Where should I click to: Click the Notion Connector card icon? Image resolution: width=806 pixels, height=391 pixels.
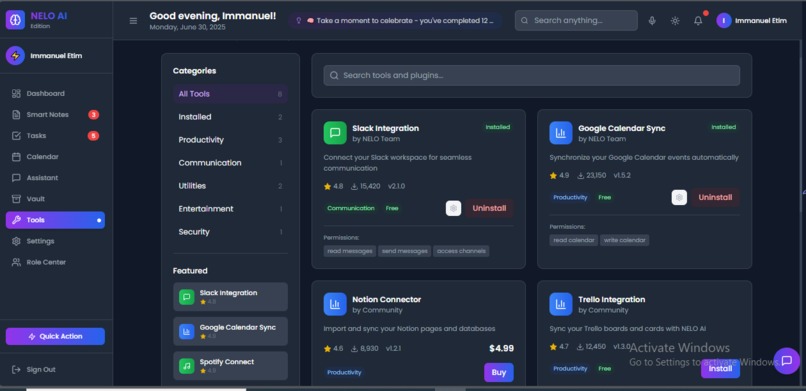(335, 304)
